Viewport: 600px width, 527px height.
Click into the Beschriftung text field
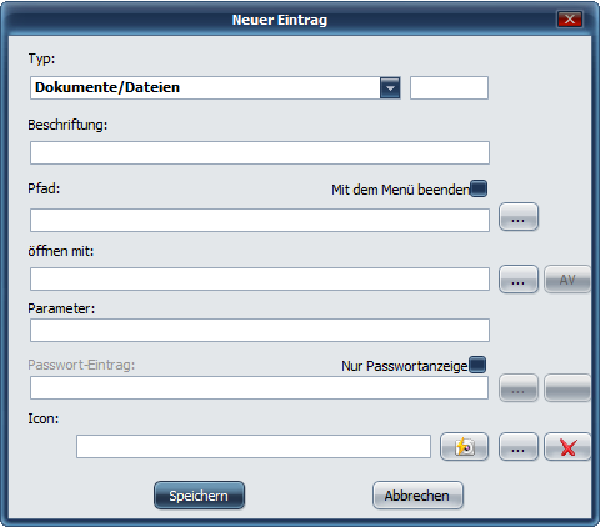(260, 152)
